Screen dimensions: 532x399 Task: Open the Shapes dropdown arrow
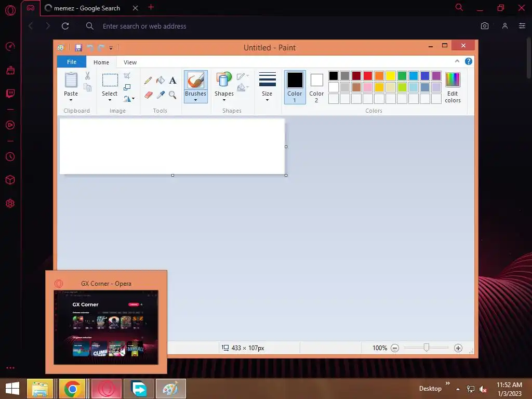[x=224, y=100]
